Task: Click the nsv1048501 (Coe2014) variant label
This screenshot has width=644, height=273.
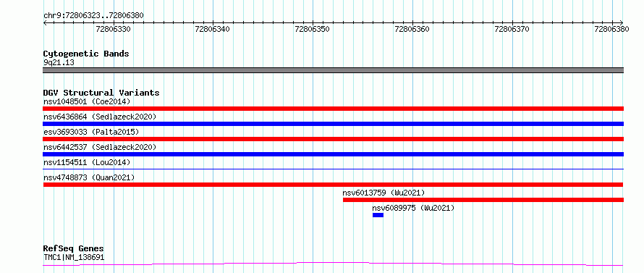Action: (x=87, y=101)
